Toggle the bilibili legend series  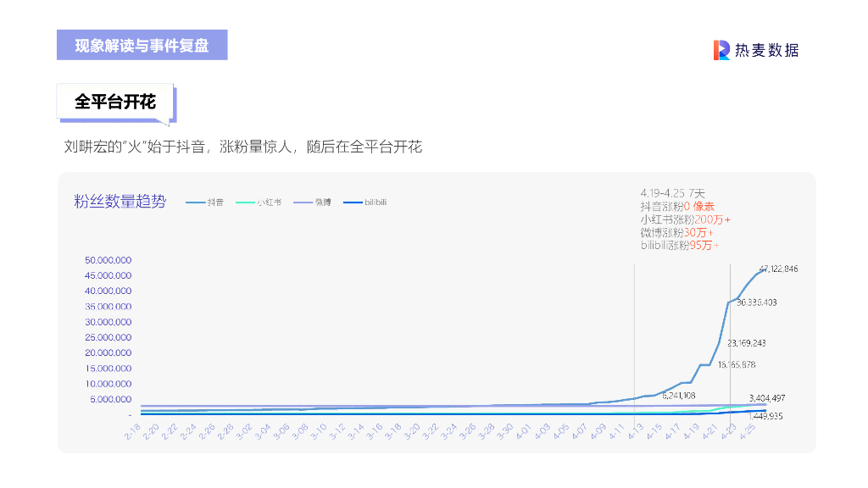pos(364,202)
